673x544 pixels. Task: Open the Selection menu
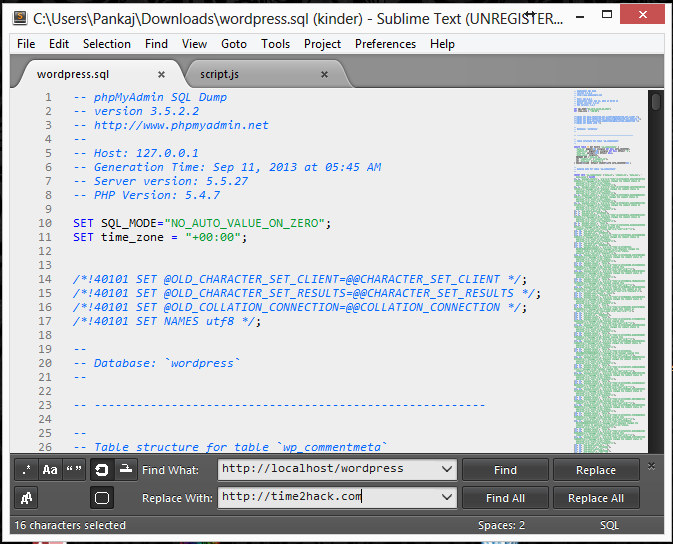tap(106, 44)
